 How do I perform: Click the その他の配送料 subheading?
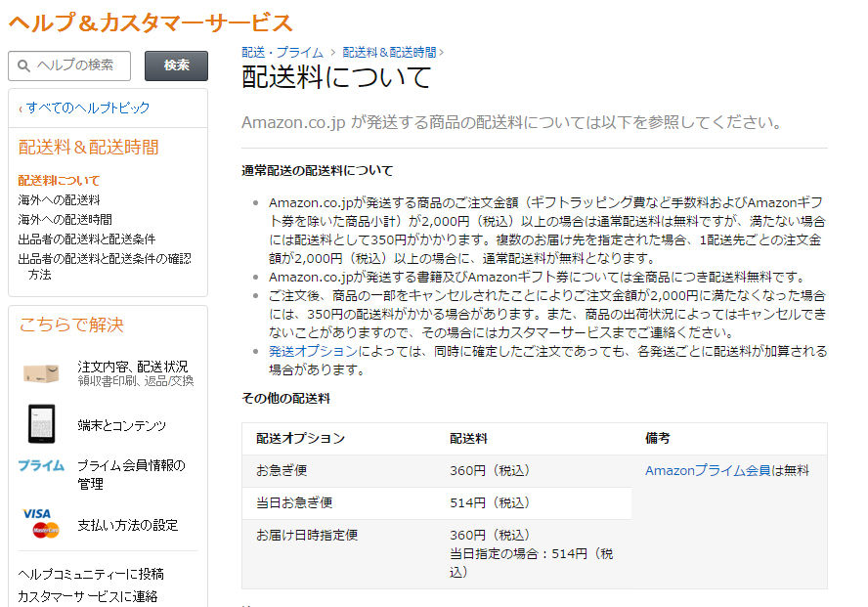coord(286,399)
